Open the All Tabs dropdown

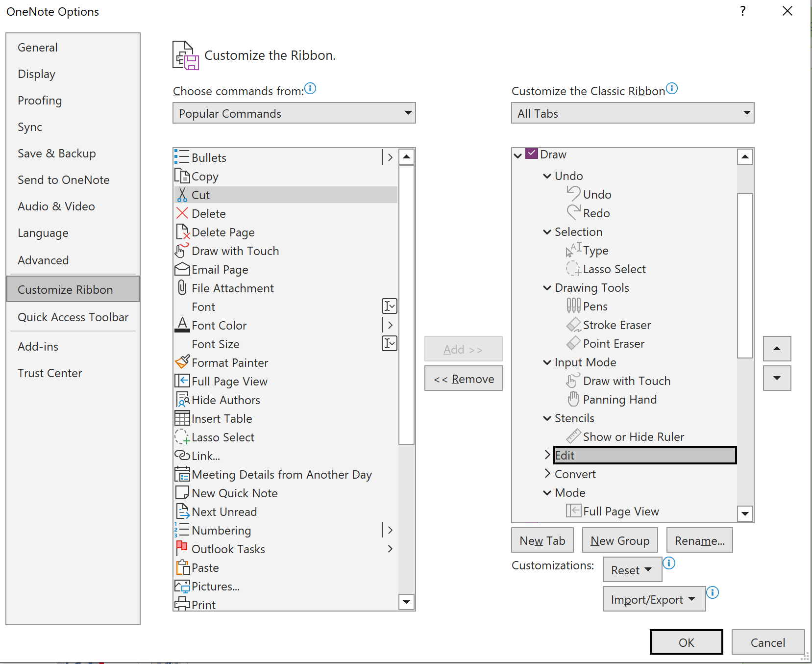point(746,113)
